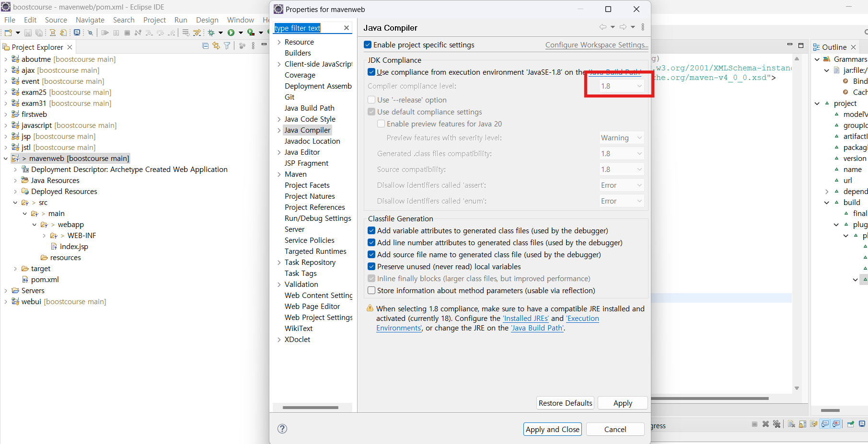The width and height of the screenshot is (868, 444).
Task: Open the Window menu
Action: coord(241,20)
